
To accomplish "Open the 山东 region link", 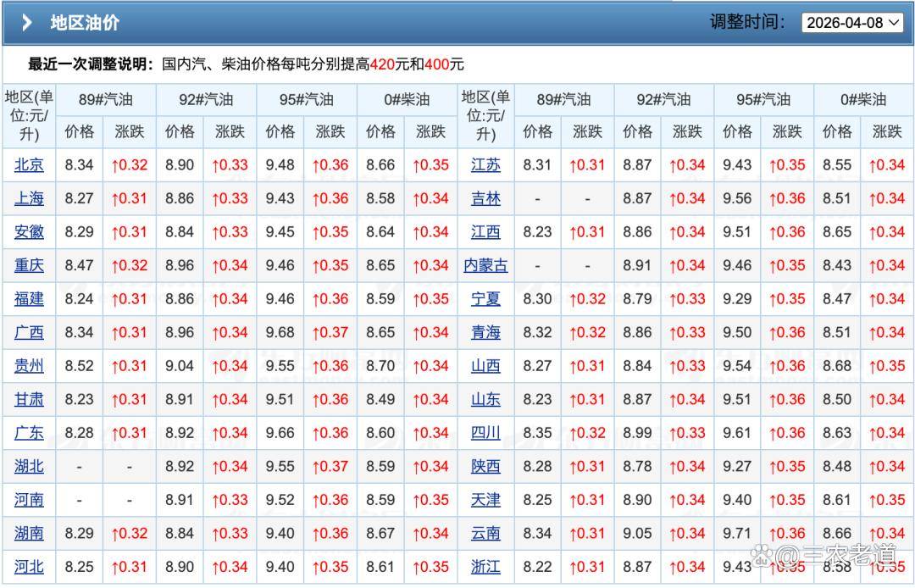I will coord(486,400).
